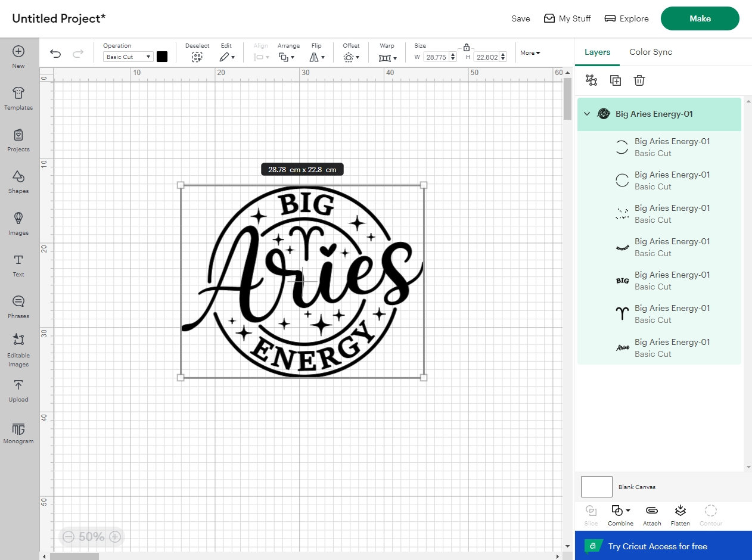Click the Combine tool
Image resolution: width=752 pixels, height=560 pixels.
tap(618, 514)
